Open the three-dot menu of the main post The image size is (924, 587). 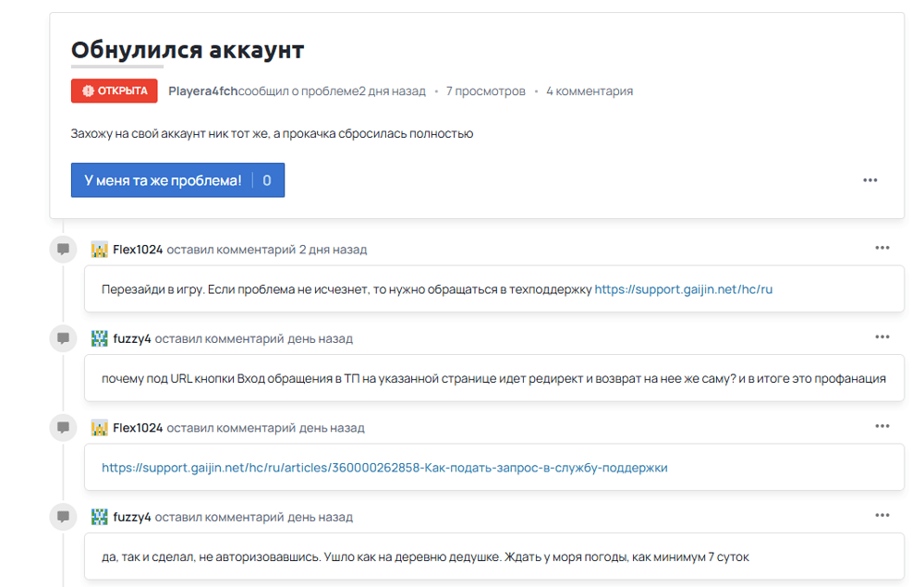coord(869,180)
